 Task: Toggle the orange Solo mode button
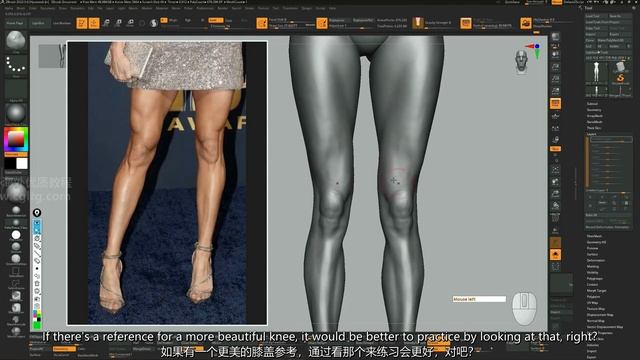(x=556, y=255)
